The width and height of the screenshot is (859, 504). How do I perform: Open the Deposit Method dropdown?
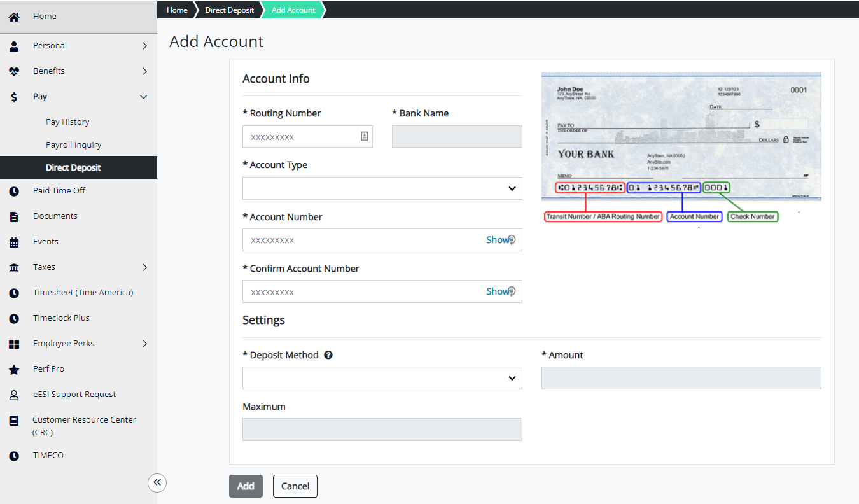(x=382, y=378)
